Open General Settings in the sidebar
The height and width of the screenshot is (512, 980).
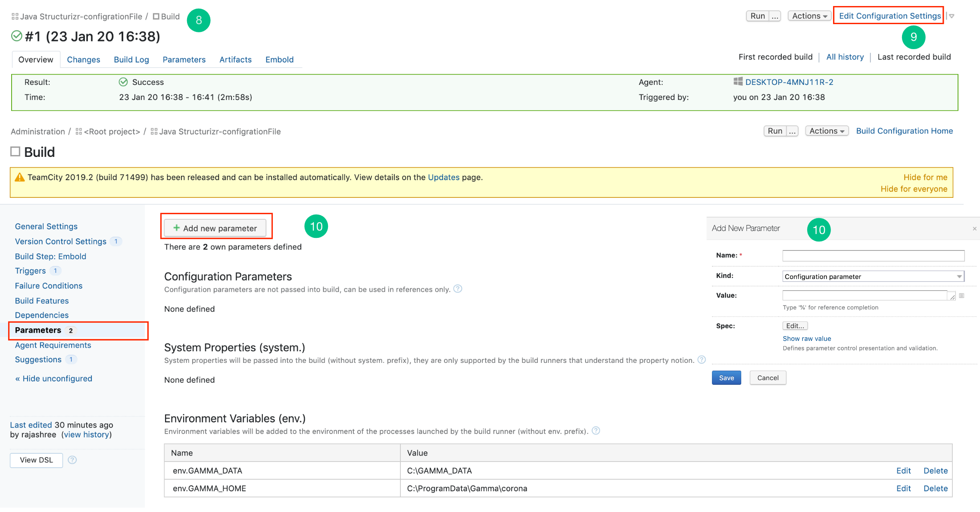[x=46, y=226]
